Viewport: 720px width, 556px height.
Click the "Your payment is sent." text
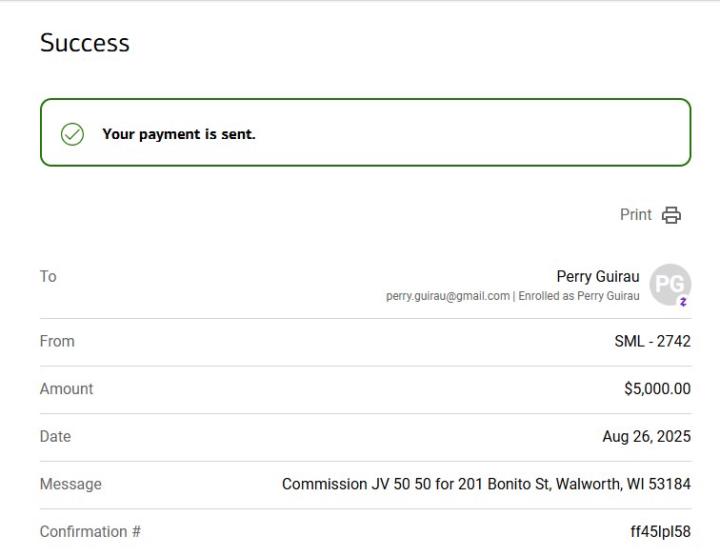179,134
